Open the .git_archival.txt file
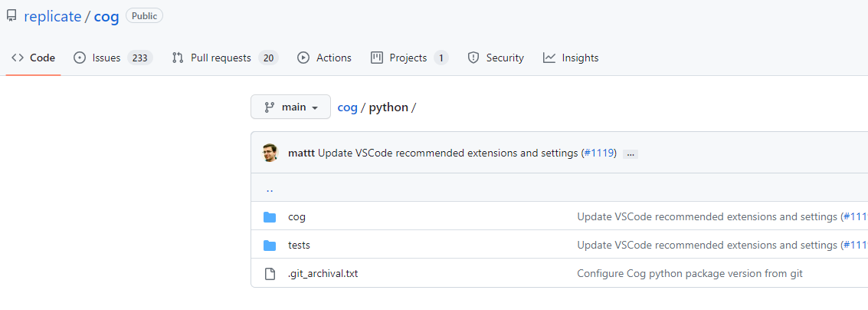The width and height of the screenshot is (868, 310). [x=323, y=274]
